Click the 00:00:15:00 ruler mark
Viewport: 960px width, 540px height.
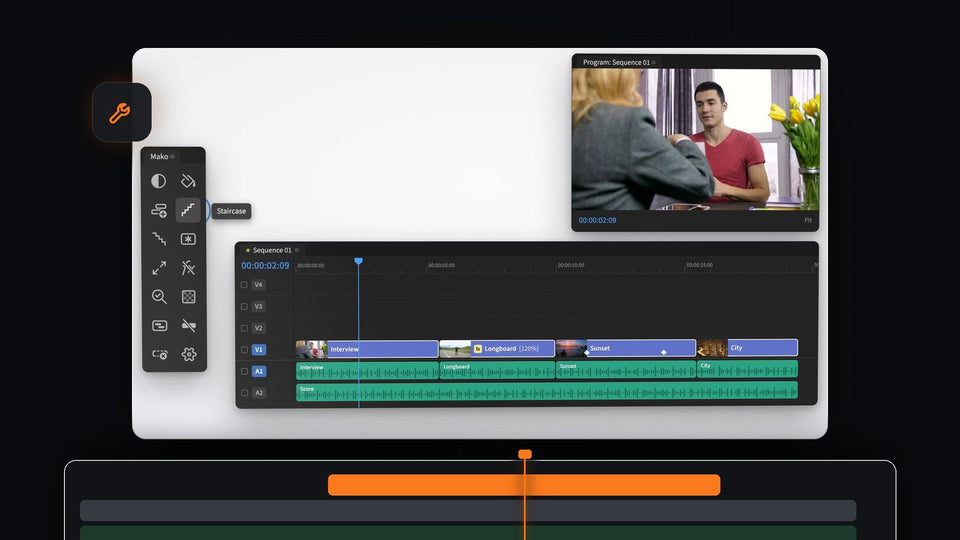tap(699, 265)
